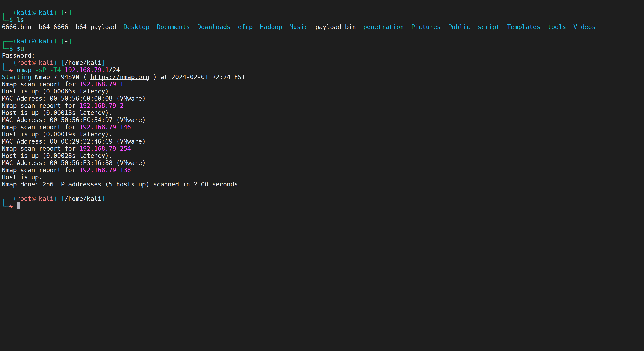Click the Downloads directory name

point(213,27)
